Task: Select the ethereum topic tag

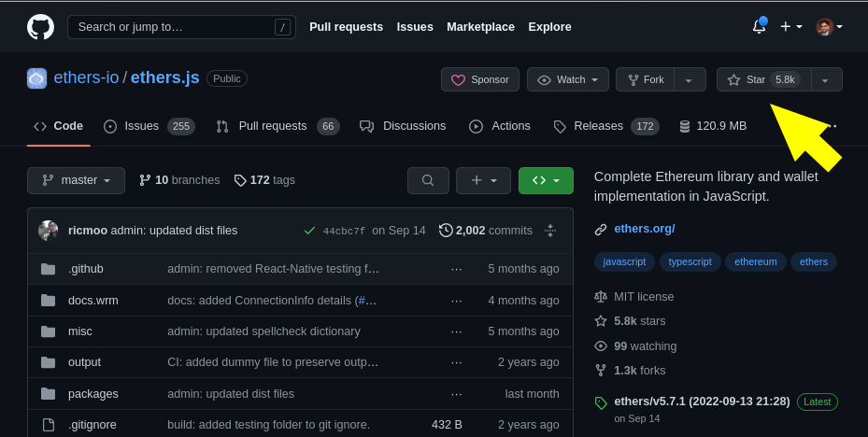Action: tap(756, 261)
